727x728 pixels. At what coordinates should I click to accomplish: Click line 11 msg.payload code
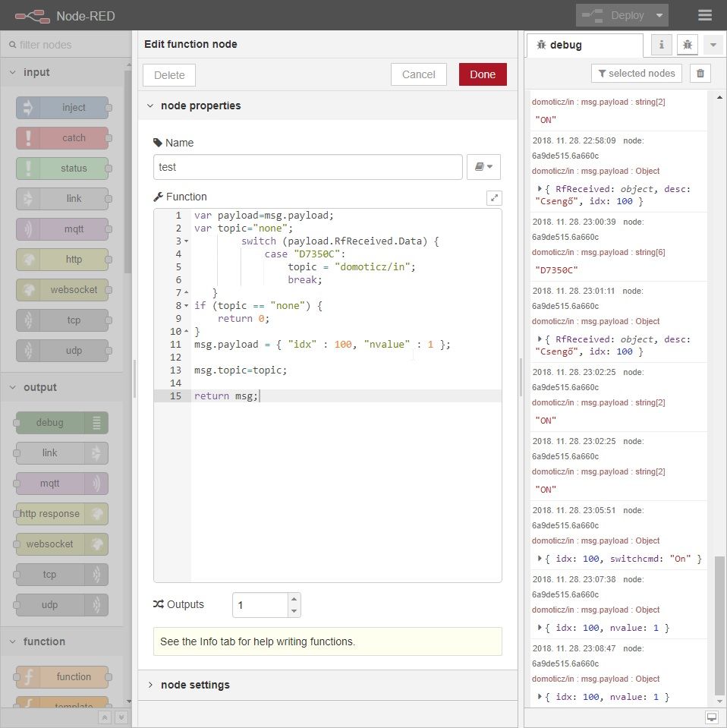pos(322,345)
